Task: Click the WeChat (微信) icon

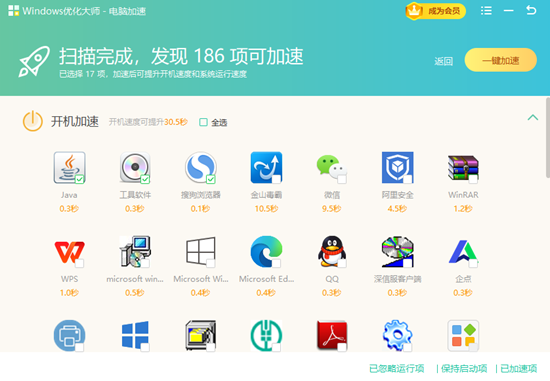Action: point(332,168)
